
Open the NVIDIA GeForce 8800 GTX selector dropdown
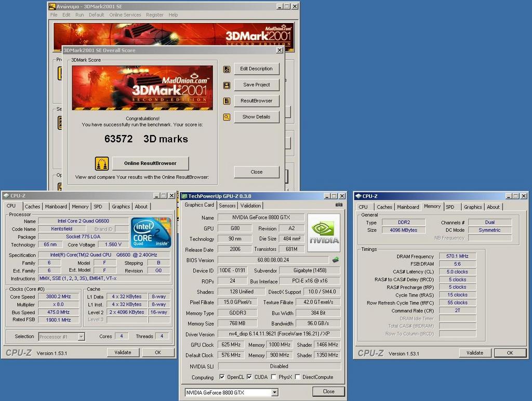pyautogui.click(x=275, y=393)
